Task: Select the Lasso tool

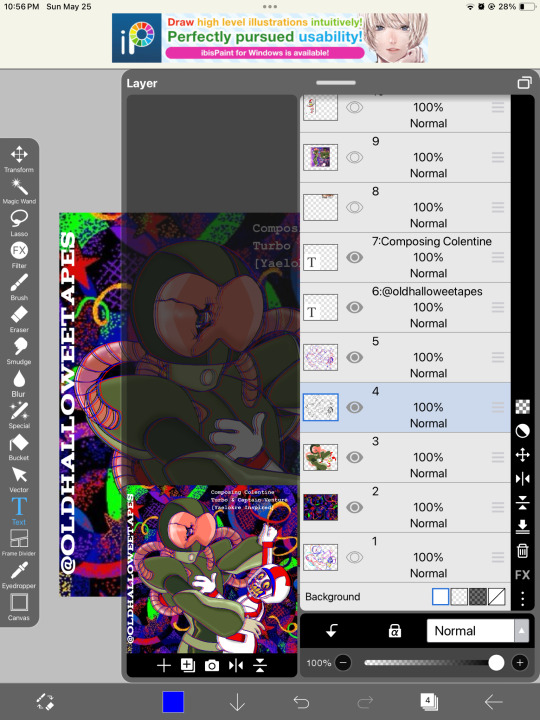Action: coord(19,223)
